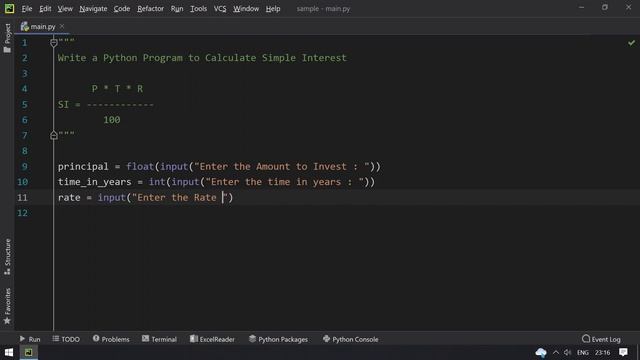640x360 pixels.
Task: Click line number 9 in gutter
Action: 24,167
